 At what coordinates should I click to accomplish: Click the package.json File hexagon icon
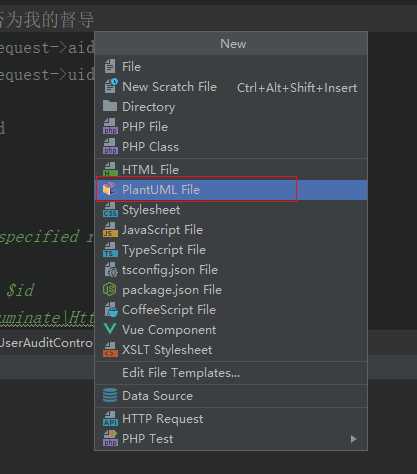coord(110,290)
